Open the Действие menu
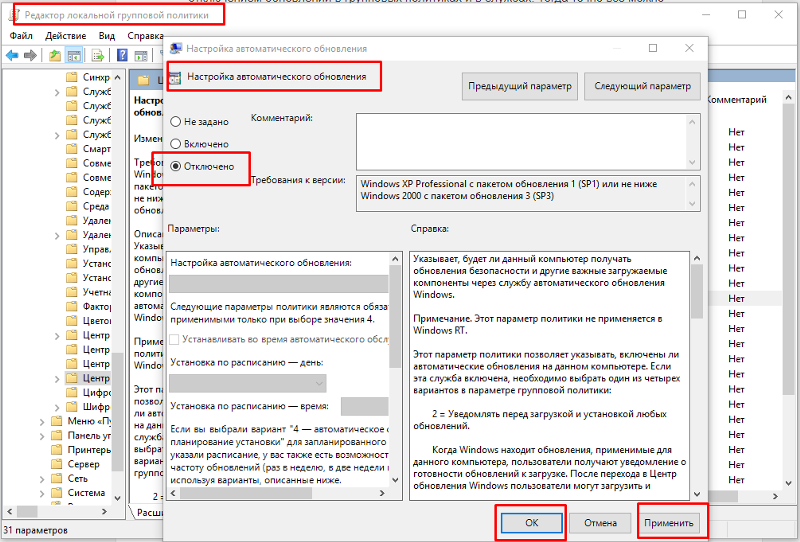Image resolution: width=800 pixels, height=542 pixels. coord(65,36)
